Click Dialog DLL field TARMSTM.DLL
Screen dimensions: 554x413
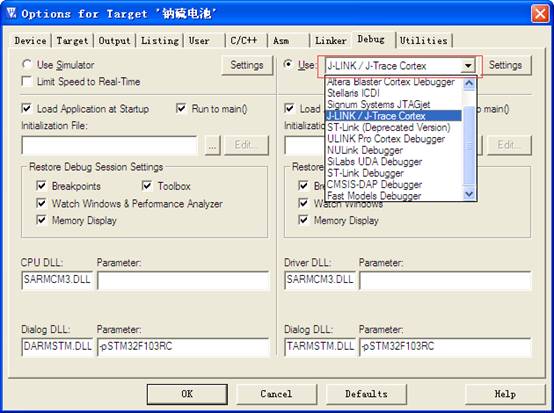[320, 347]
